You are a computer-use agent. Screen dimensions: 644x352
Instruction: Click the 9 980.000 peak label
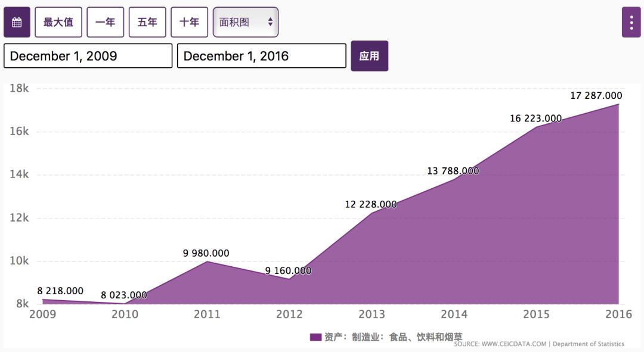206,254
